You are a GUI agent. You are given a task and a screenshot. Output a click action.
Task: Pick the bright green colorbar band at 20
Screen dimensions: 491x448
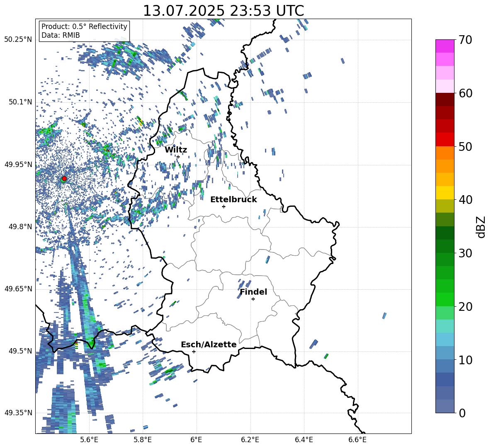(x=445, y=299)
